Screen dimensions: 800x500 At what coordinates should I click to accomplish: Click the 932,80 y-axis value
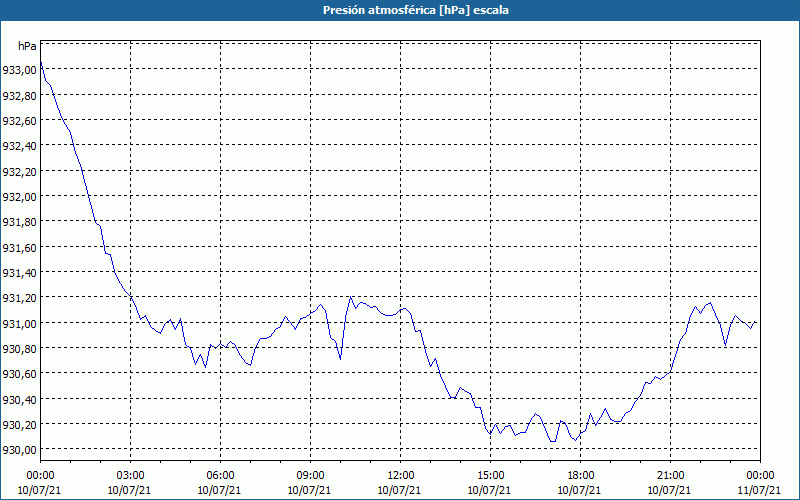point(19,95)
